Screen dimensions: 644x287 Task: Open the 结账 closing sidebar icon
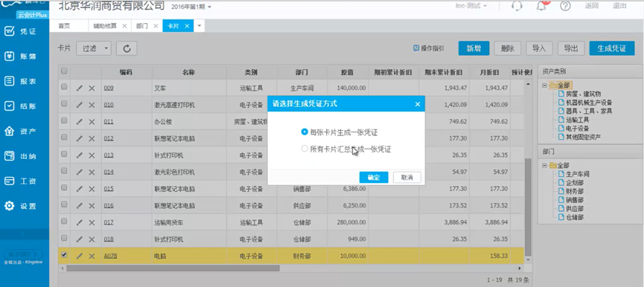(10, 106)
